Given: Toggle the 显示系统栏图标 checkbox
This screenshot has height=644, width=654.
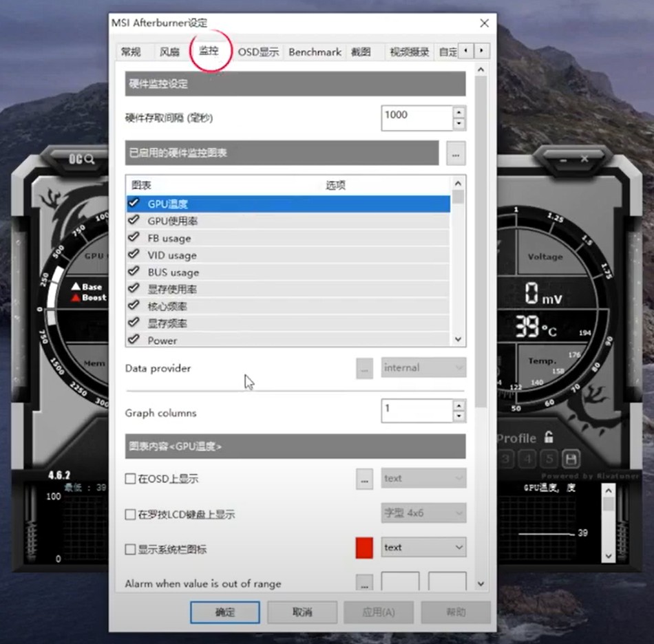Looking at the screenshot, I should [130, 549].
